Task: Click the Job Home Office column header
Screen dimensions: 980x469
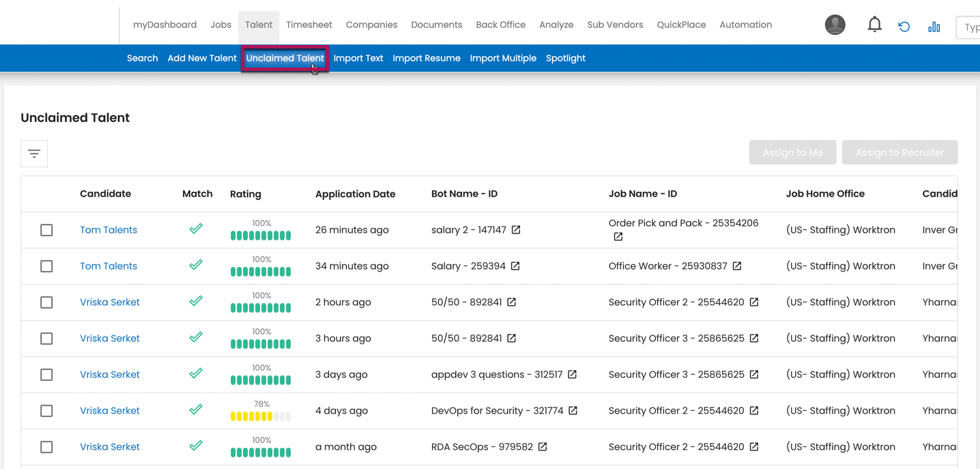Action: (825, 194)
